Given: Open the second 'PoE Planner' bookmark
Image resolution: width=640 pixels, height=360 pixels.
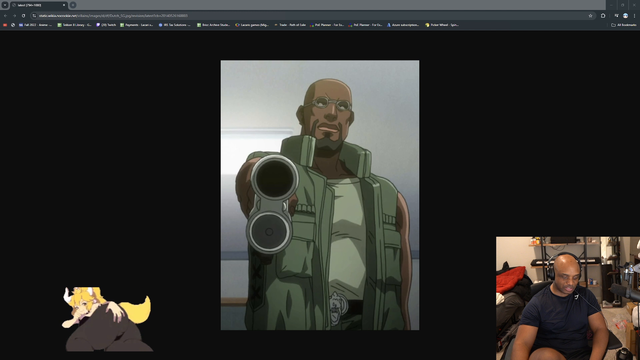Looking at the screenshot, I should (x=365, y=25).
